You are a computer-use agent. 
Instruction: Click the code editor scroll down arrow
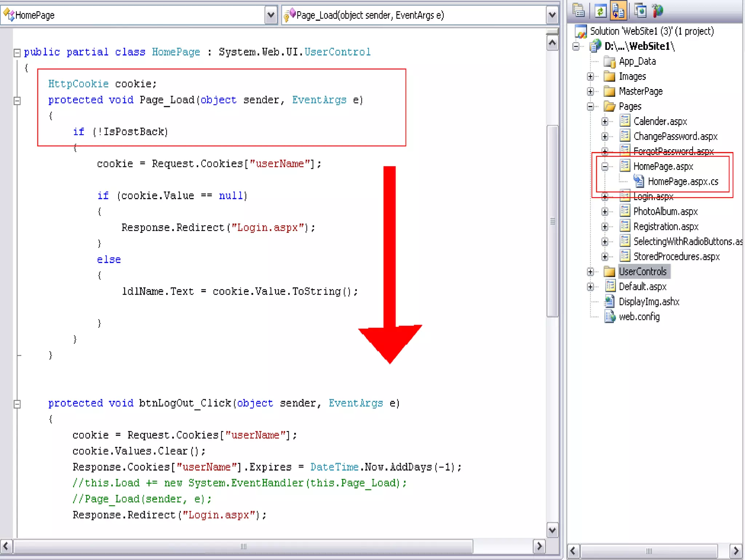pyautogui.click(x=552, y=530)
